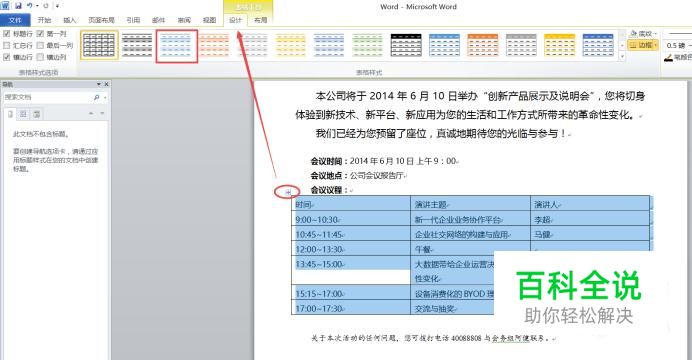Jump to next heading via down arrow
Viewport: 692px width, 360px height.
point(102,113)
